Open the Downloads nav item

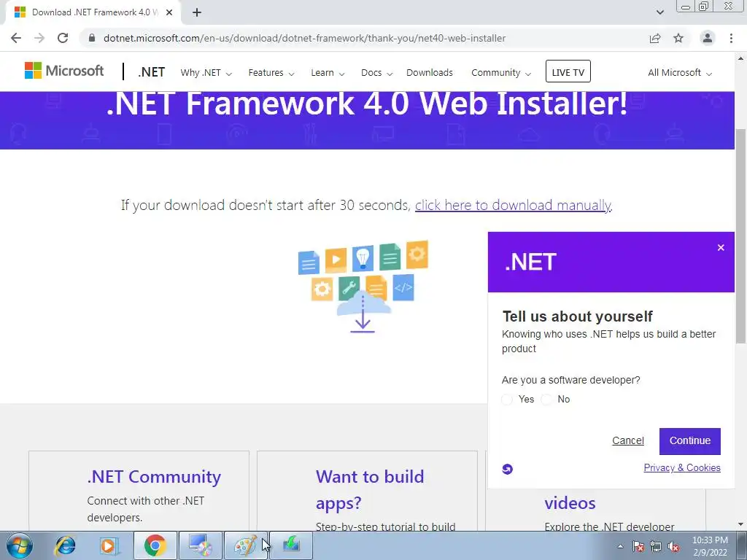429,73
